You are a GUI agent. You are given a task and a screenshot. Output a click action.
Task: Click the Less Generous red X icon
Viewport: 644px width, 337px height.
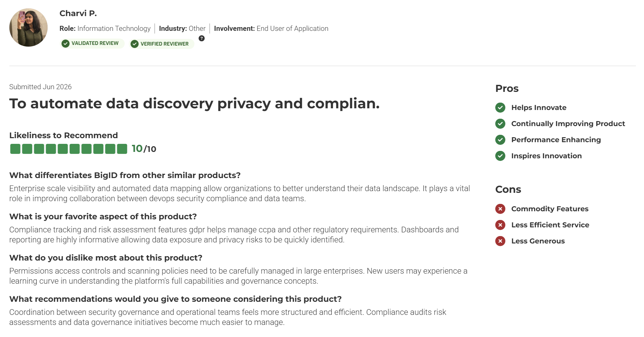click(500, 241)
